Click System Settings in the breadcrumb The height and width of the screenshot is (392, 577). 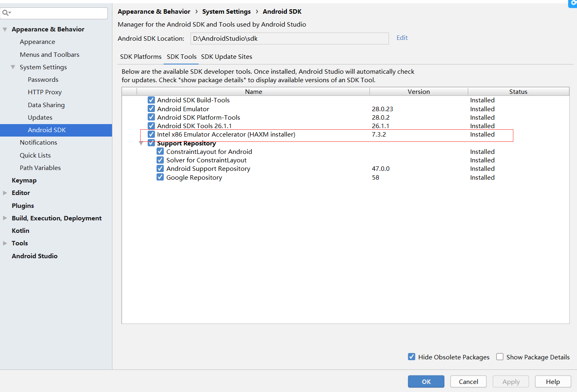226,12
